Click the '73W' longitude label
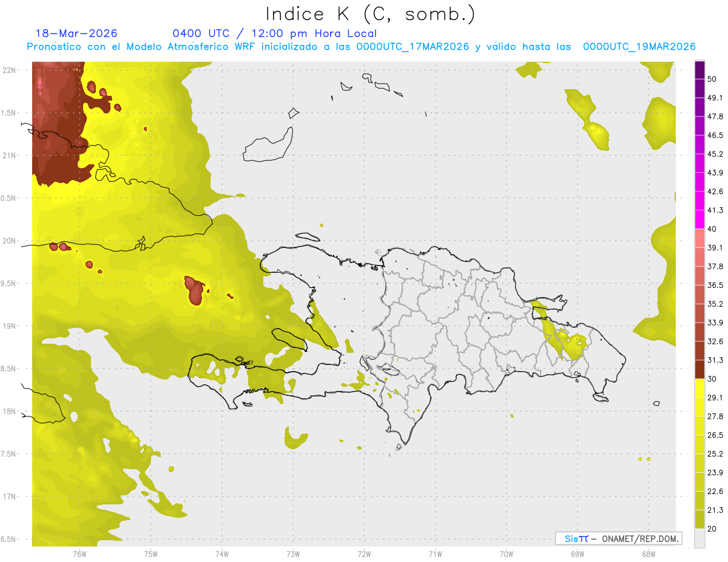This screenshot has height=562, width=728. click(x=293, y=554)
